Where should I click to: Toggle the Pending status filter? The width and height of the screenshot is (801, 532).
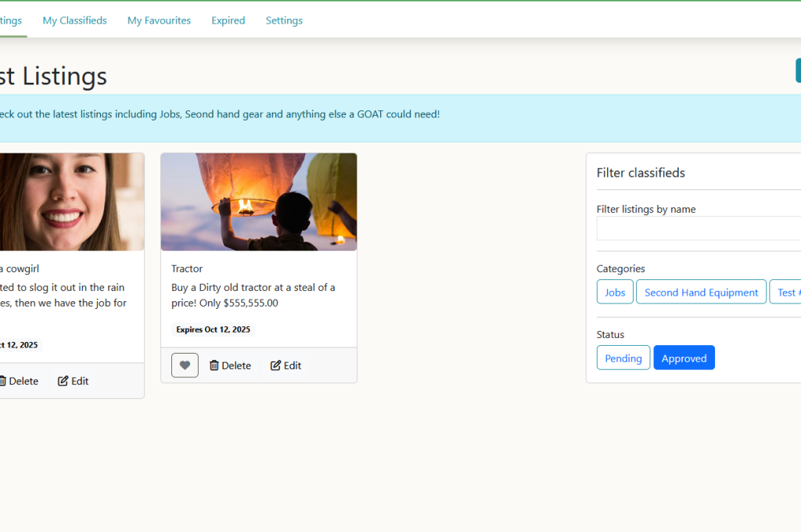click(x=623, y=358)
